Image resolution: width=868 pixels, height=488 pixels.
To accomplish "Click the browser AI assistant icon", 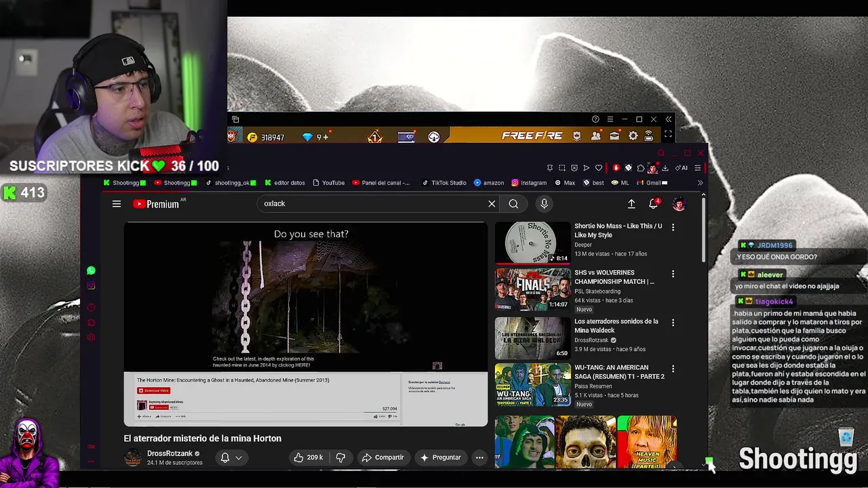I will (x=682, y=167).
